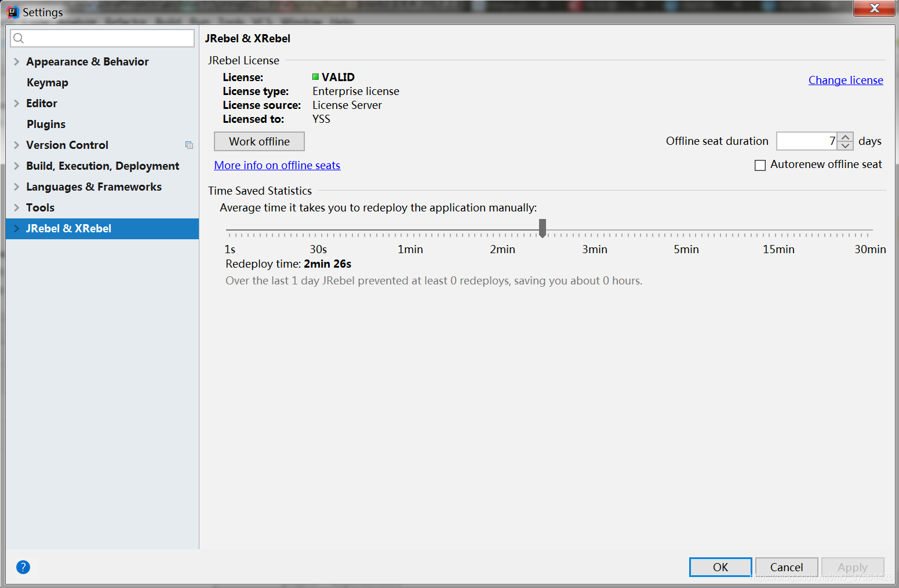Click the '1min' slider label

(x=410, y=249)
